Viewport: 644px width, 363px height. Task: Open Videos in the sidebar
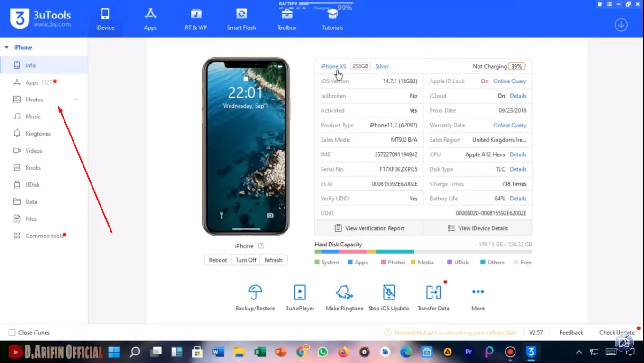pos(44,151)
